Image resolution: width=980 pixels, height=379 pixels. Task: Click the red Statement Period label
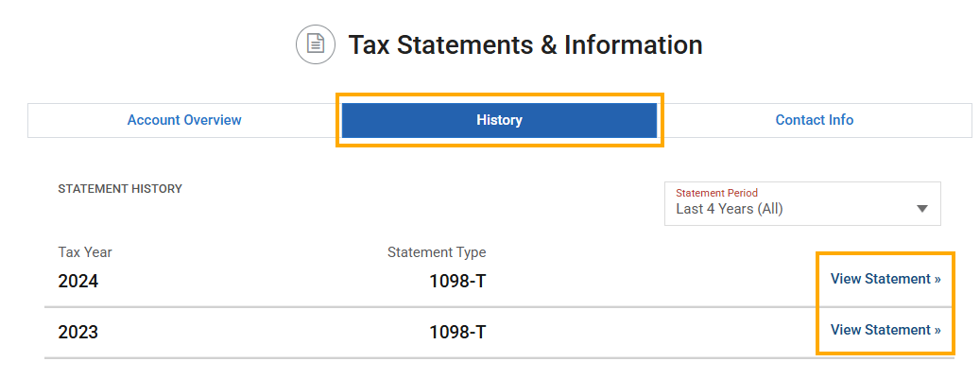716,193
